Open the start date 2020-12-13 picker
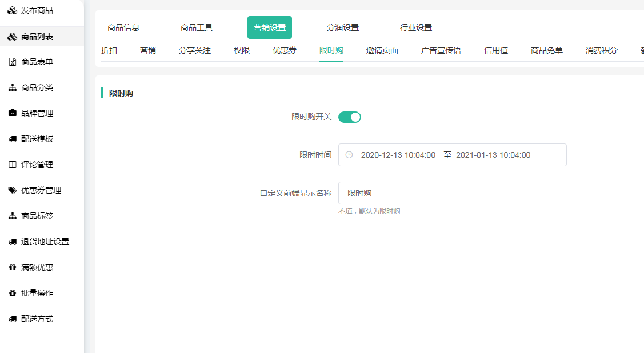This screenshot has height=353, width=644. (x=398, y=155)
